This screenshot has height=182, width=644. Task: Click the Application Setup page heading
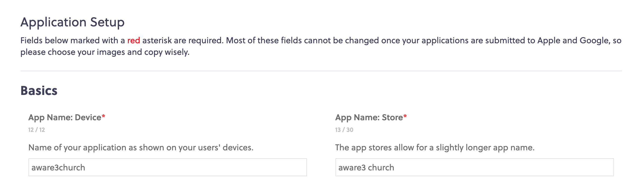click(x=73, y=22)
